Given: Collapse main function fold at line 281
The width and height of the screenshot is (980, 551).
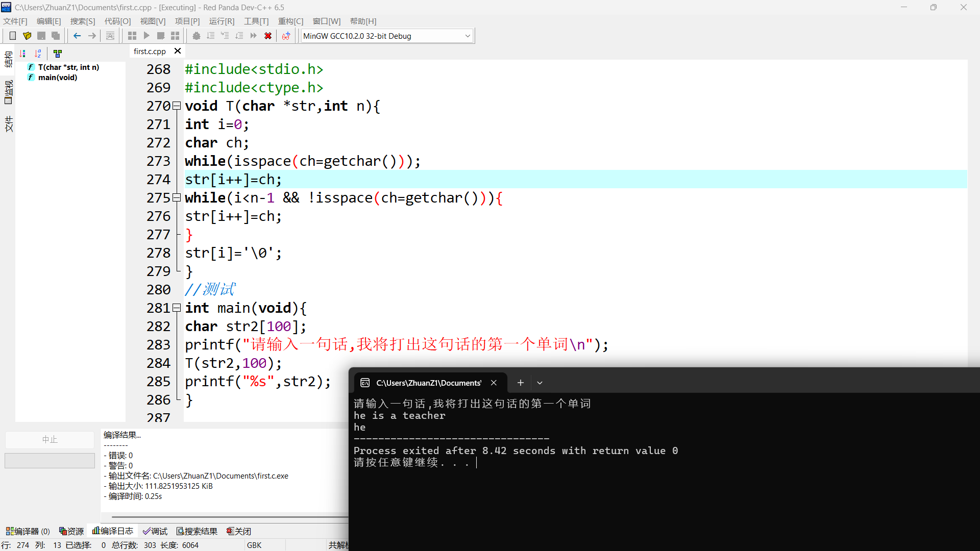Looking at the screenshot, I should point(177,308).
